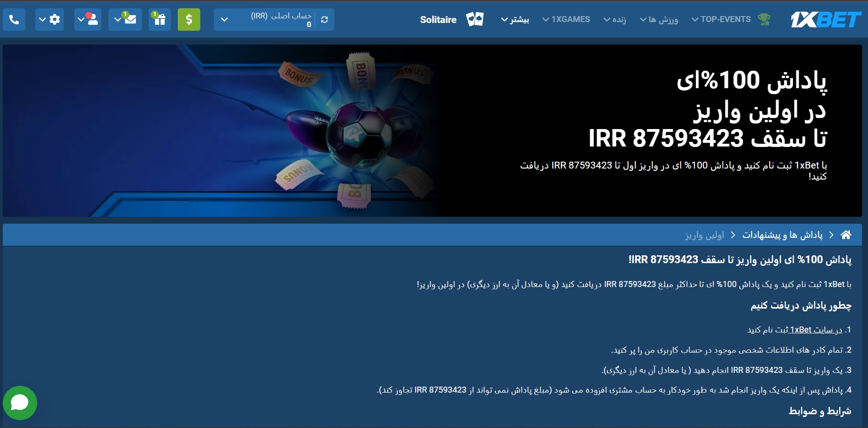
Task: Click the چطور پاداش دریافت کنیم heading
Action: tap(801, 306)
